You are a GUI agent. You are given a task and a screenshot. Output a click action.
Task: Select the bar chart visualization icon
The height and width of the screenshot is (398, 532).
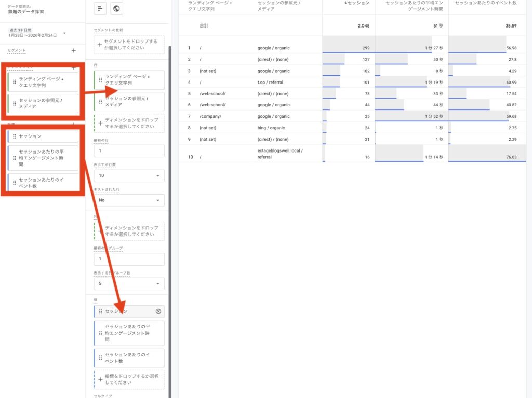click(100, 8)
